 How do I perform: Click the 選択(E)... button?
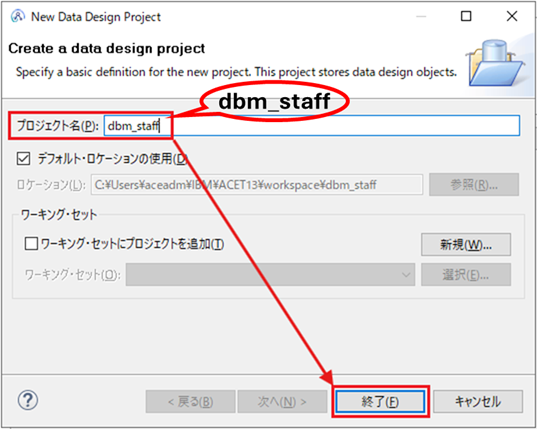coord(466,274)
